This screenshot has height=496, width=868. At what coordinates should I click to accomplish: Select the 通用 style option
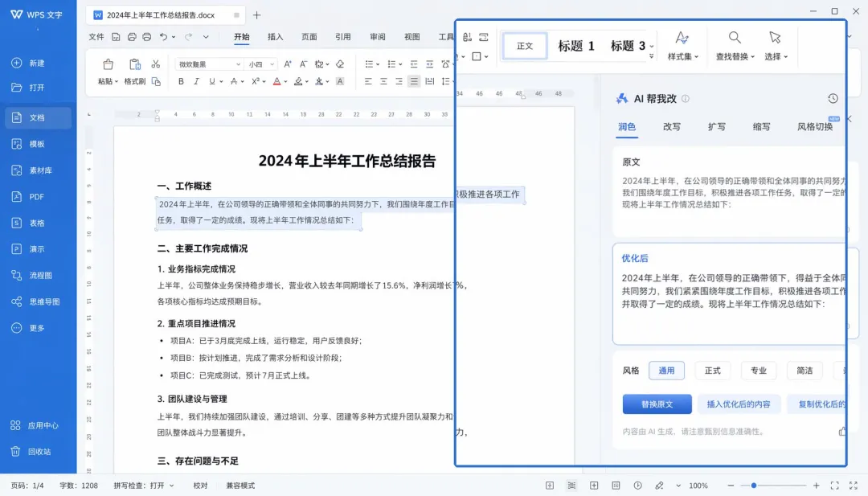pos(666,371)
